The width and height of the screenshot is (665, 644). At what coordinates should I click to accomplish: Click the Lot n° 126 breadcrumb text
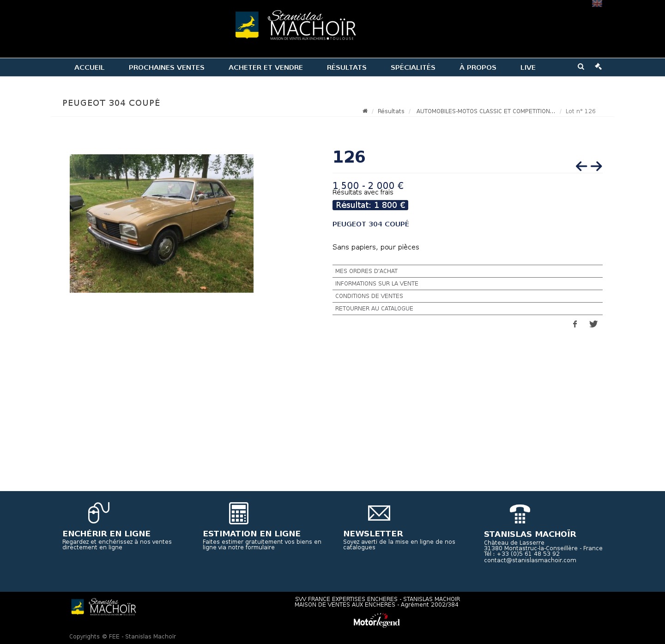(x=580, y=111)
